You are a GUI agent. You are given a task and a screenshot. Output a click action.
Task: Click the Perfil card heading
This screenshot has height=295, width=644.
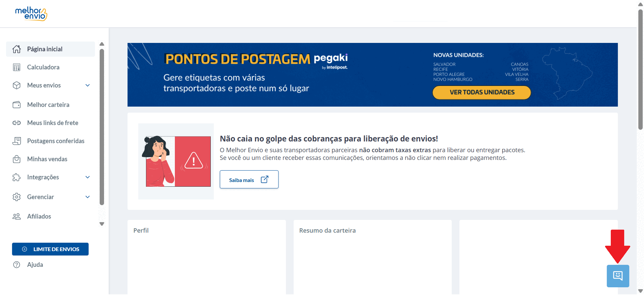[141, 231]
